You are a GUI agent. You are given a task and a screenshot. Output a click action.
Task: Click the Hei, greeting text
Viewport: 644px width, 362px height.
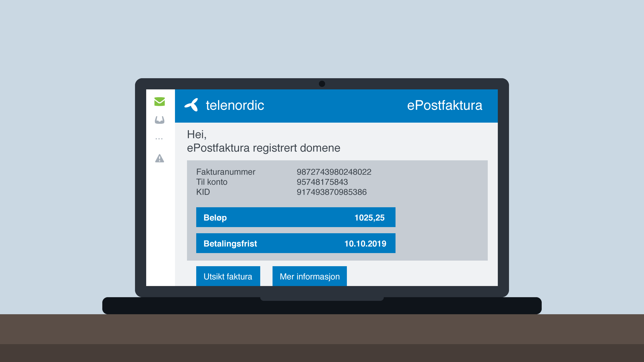[x=197, y=135]
